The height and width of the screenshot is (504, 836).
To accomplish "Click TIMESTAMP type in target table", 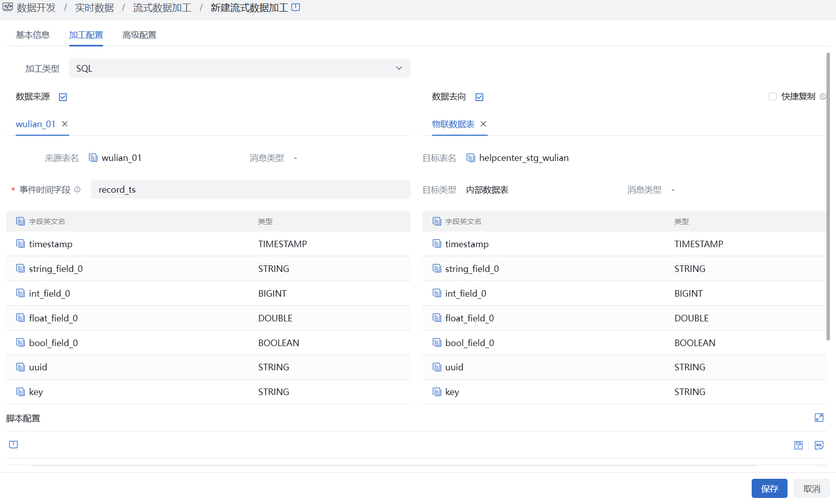I will [699, 244].
